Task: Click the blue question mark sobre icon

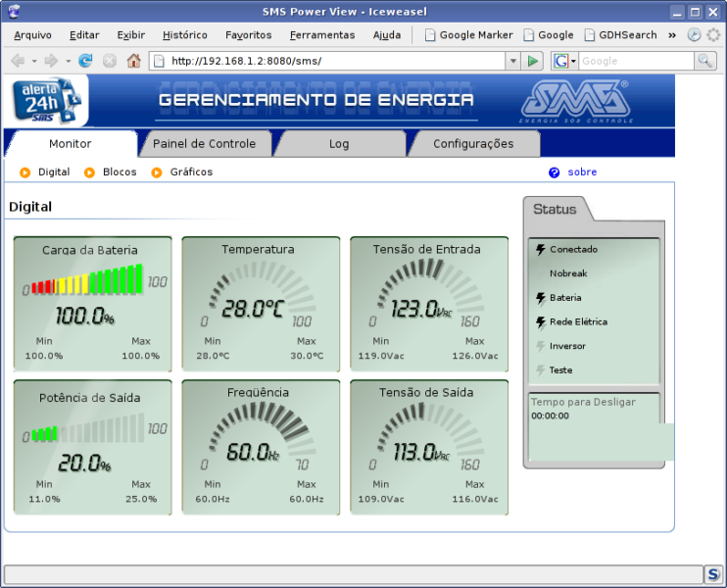Action: [554, 172]
